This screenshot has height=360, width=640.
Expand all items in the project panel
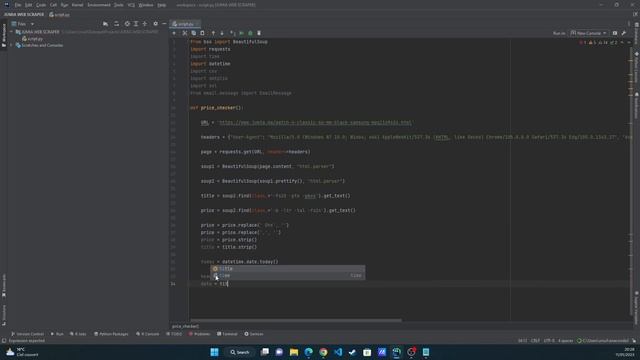[x=136, y=24]
